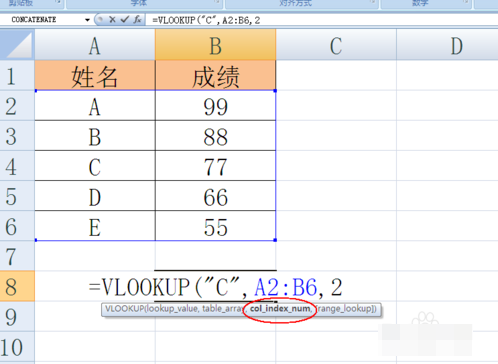
Task: Click the cell containing name C in row 4
Action: tap(95, 166)
